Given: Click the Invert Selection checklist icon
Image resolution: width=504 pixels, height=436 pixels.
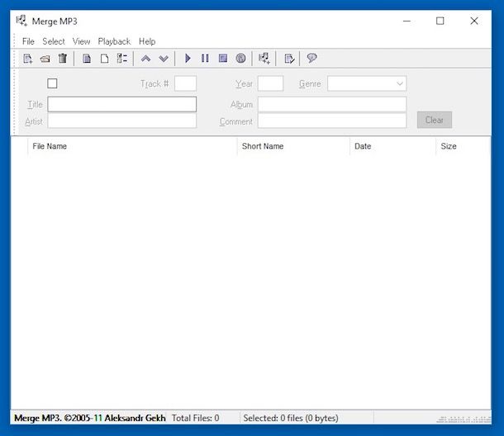Looking at the screenshot, I should (121, 59).
